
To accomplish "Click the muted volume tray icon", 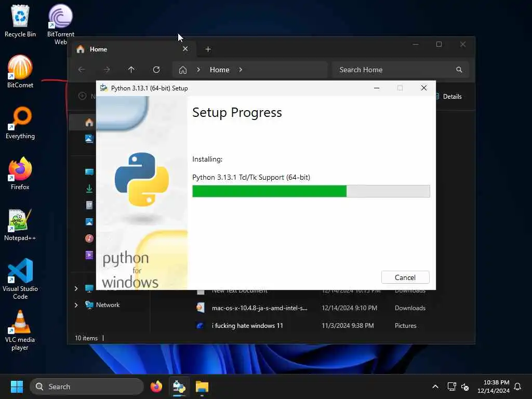I will 465,387.
